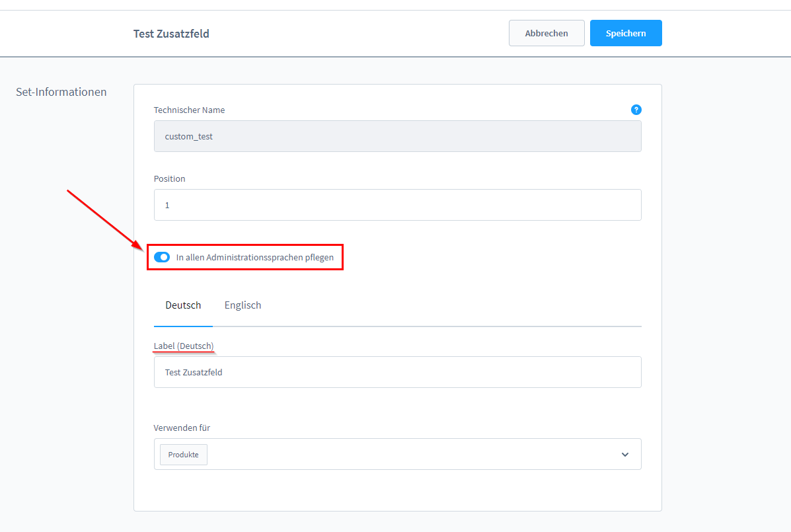Select the Produkte tag in Verwenden für

(184, 455)
